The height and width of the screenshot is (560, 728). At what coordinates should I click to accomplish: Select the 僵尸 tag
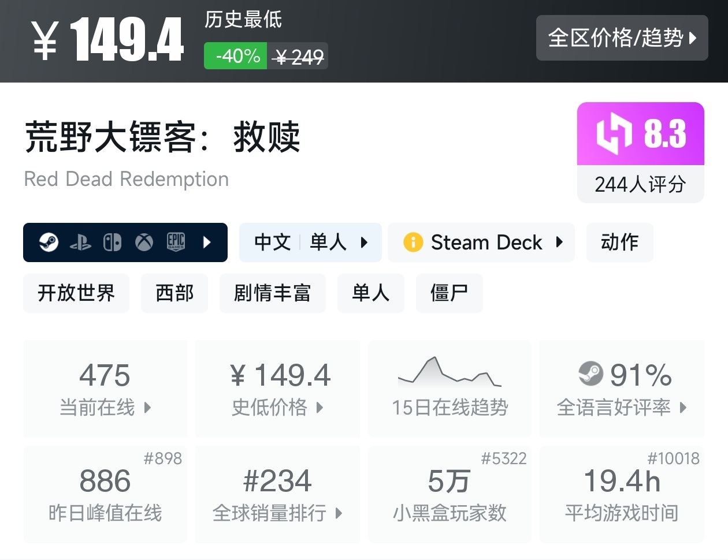point(449,293)
